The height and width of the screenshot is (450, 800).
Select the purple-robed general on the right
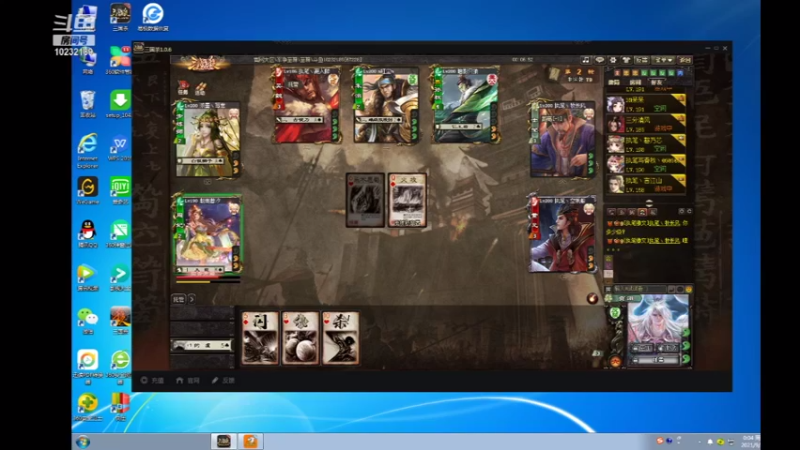562,139
